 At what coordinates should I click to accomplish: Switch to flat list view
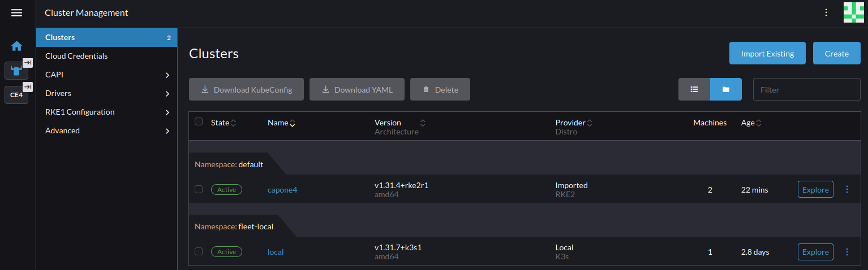694,89
